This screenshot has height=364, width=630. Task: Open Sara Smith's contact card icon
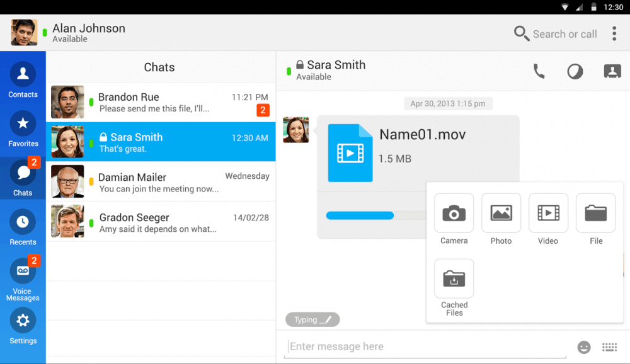612,71
